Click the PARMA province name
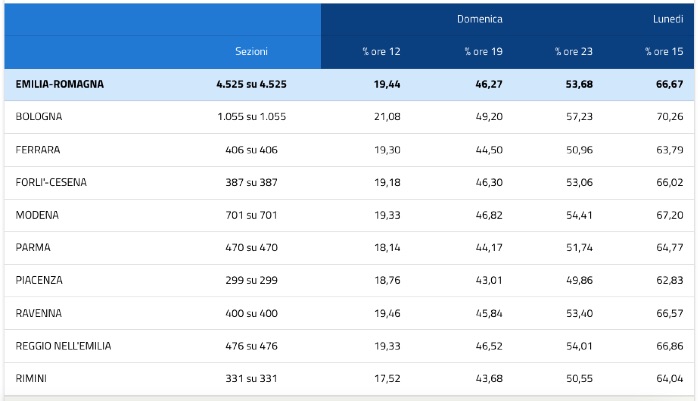This screenshot has width=700, height=401. click(33, 248)
